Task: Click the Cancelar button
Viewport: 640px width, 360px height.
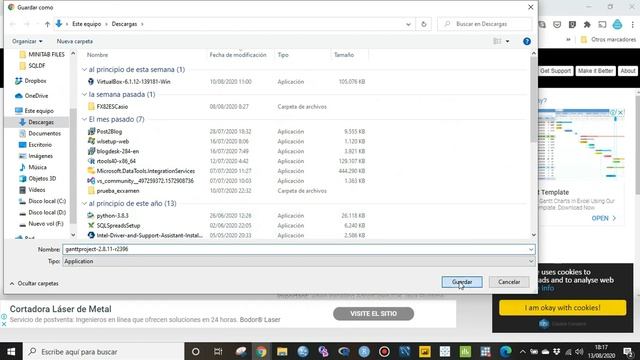Action: 509,282
